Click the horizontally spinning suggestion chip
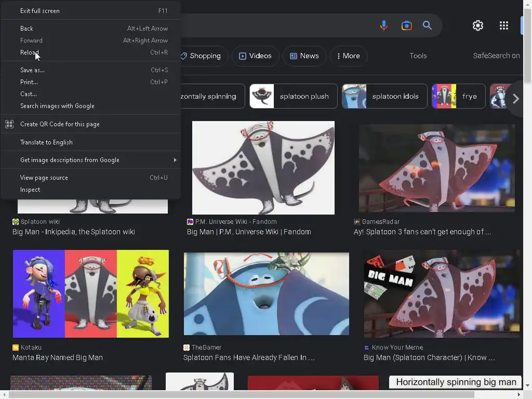The image size is (532, 399). pos(212,96)
